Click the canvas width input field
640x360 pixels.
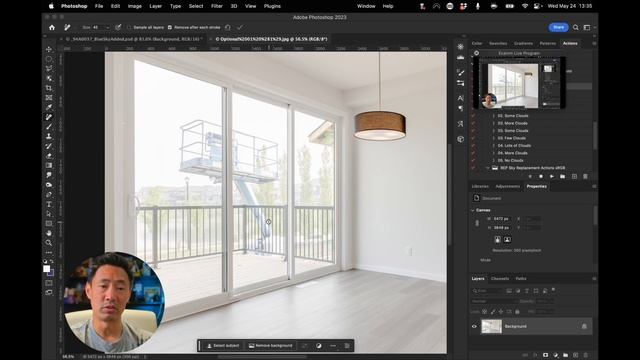502,219
